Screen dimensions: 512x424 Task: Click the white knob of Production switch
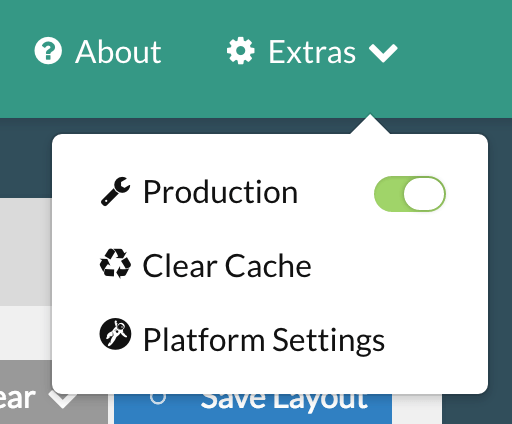tap(424, 194)
